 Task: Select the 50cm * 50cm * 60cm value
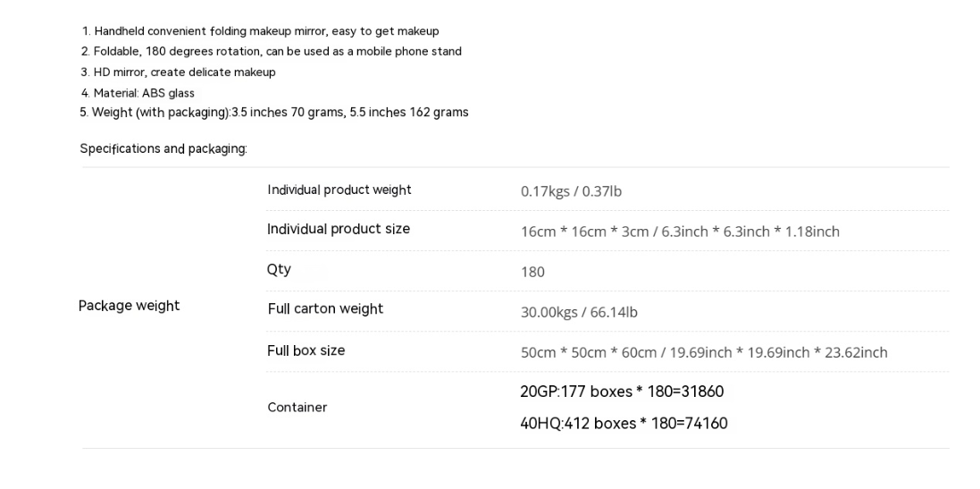[x=704, y=352]
